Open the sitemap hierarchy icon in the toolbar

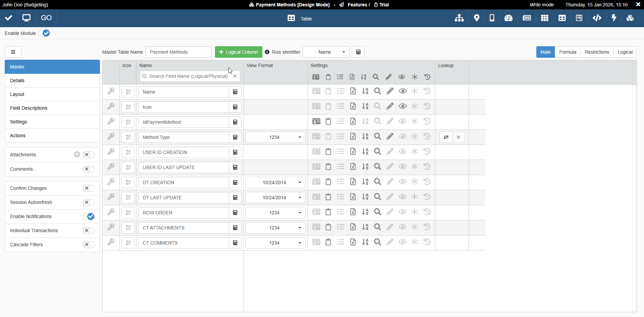pyautogui.click(x=459, y=18)
